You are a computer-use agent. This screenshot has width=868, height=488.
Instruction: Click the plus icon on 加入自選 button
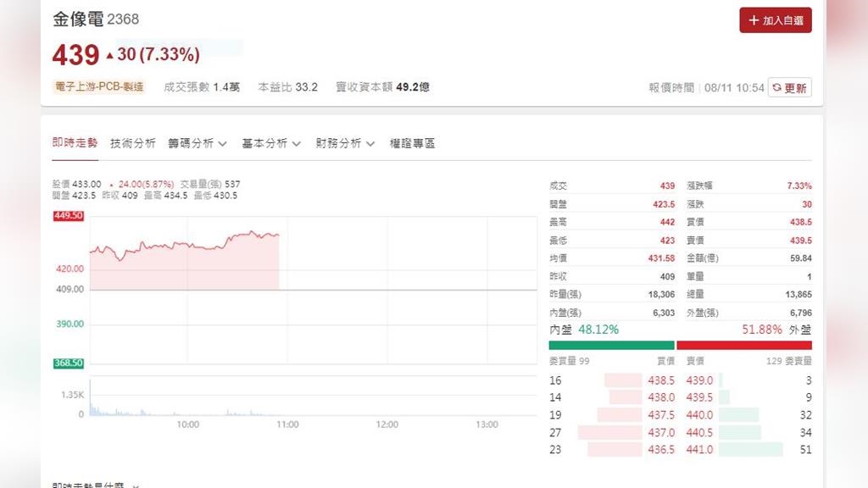pyautogui.click(x=754, y=20)
